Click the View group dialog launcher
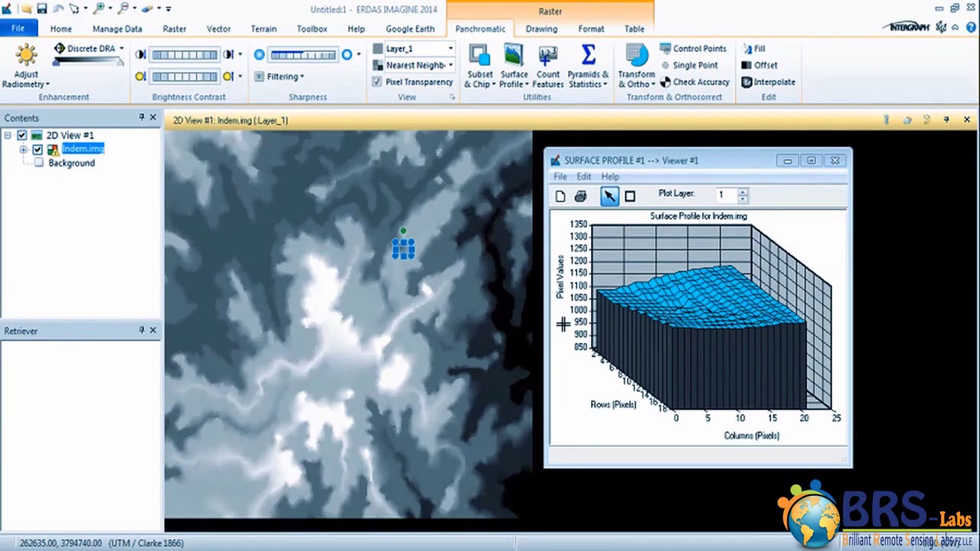 [452, 97]
